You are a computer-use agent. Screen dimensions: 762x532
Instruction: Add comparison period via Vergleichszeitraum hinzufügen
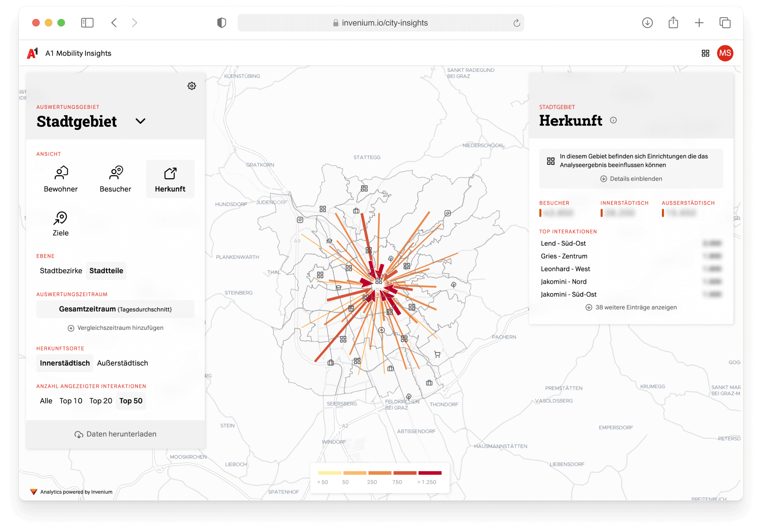(x=116, y=328)
